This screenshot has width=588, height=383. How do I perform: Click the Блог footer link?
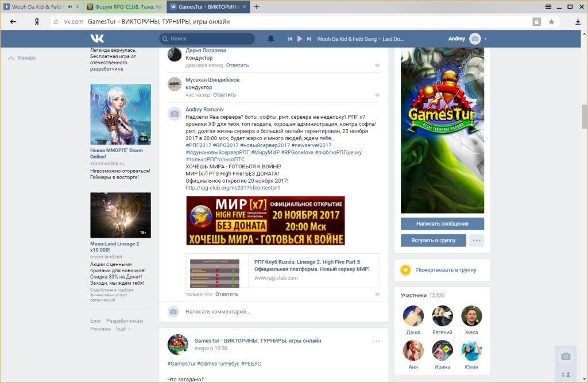click(x=95, y=321)
